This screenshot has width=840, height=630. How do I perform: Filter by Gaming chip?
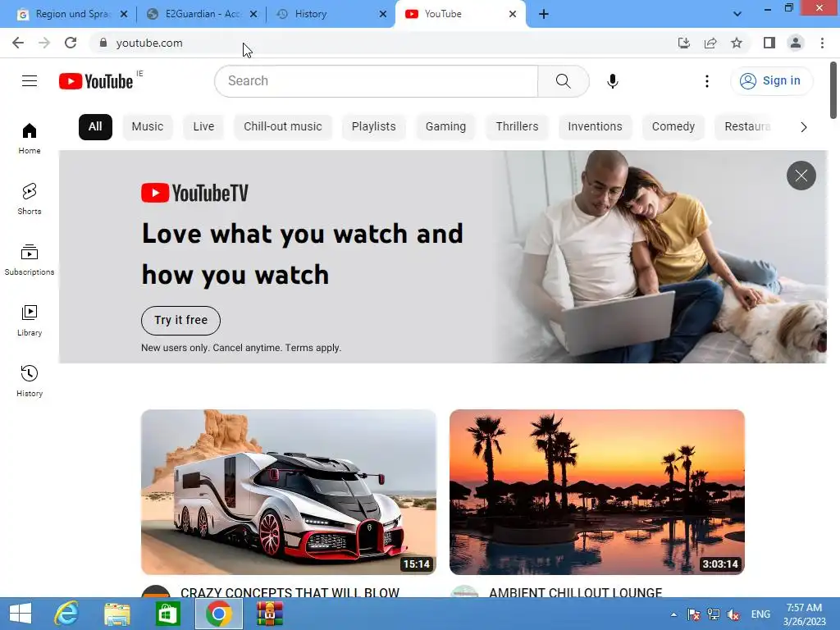click(x=445, y=127)
